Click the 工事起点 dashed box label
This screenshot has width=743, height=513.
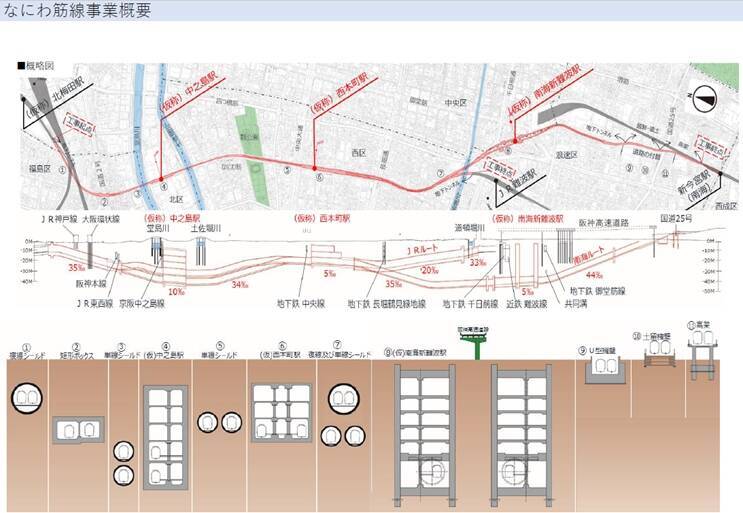pos(80,125)
